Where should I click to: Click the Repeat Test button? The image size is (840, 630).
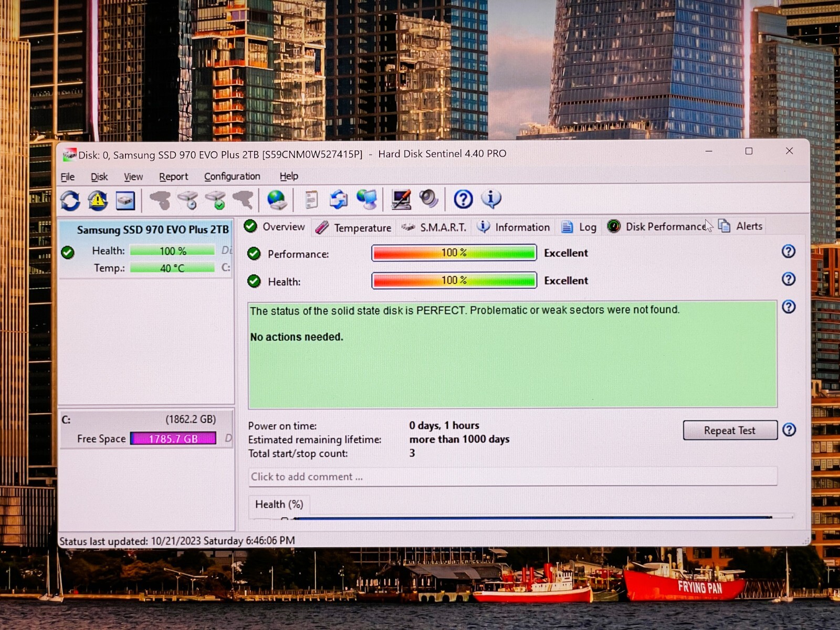[x=730, y=430]
